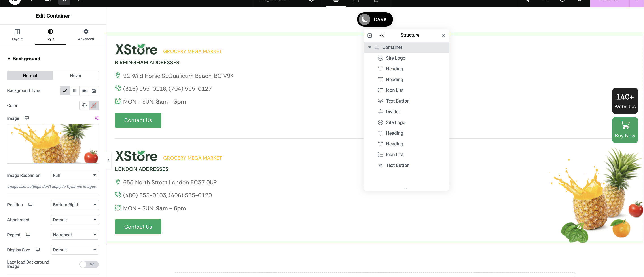The image size is (644, 277).
Task: Click the pineapple background image thumbnail
Action: tap(53, 144)
